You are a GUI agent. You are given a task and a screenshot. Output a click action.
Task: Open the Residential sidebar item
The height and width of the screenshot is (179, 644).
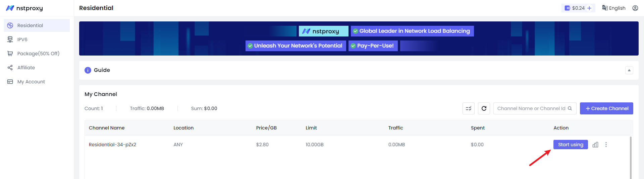[x=37, y=25]
